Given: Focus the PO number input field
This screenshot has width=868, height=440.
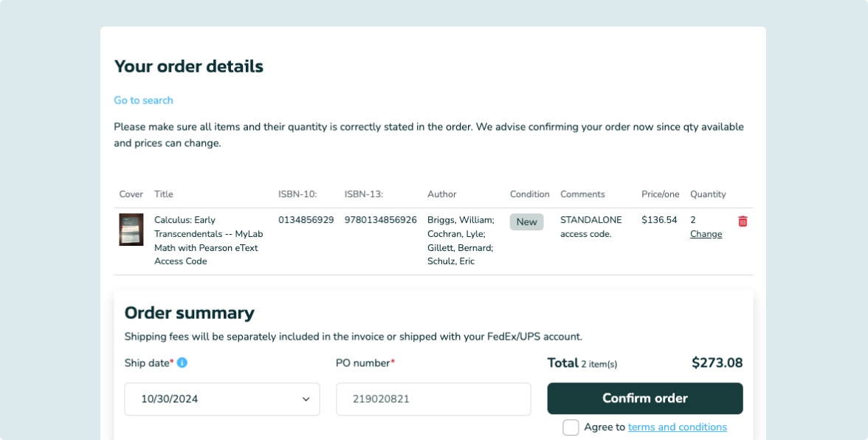Looking at the screenshot, I should click(x=433, y=399).
